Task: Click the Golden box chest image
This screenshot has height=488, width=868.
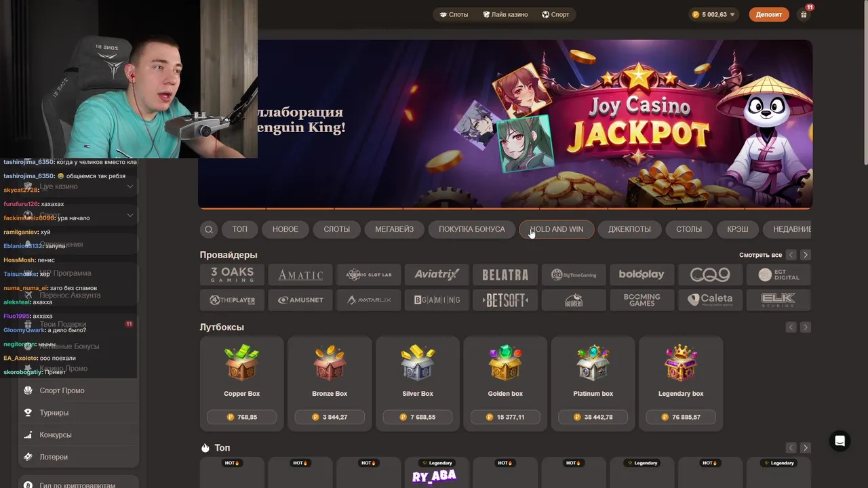Action: tap(505, 363)
